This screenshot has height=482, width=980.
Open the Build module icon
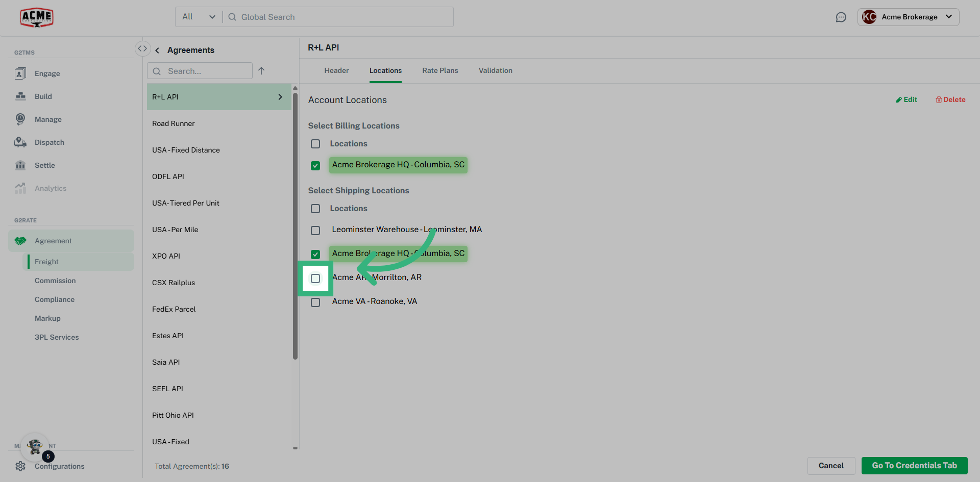point(20,96)
